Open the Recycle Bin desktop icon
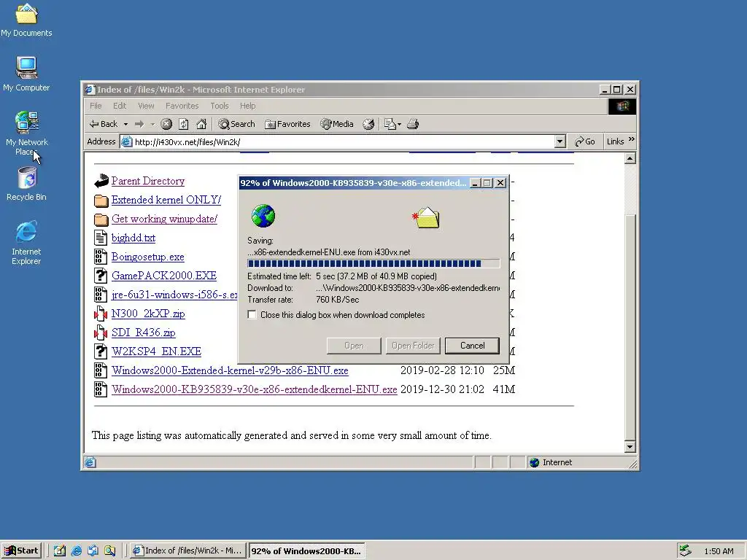 click(26, 183)
